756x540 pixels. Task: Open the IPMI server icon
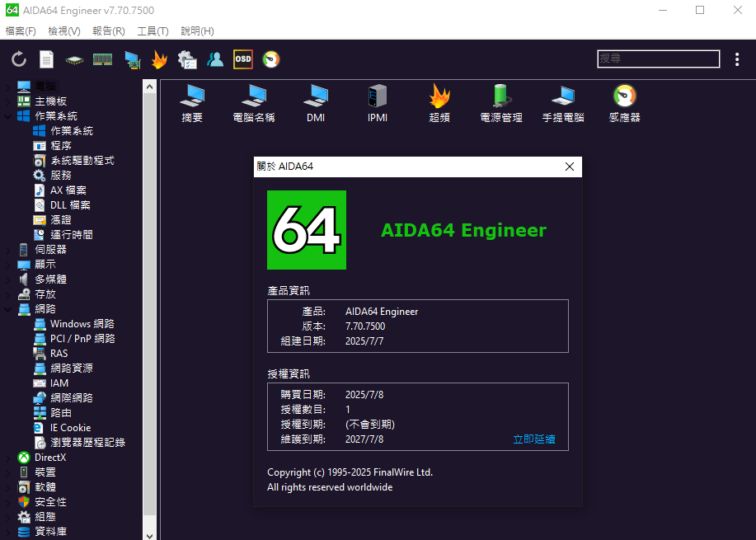[378, 103]
